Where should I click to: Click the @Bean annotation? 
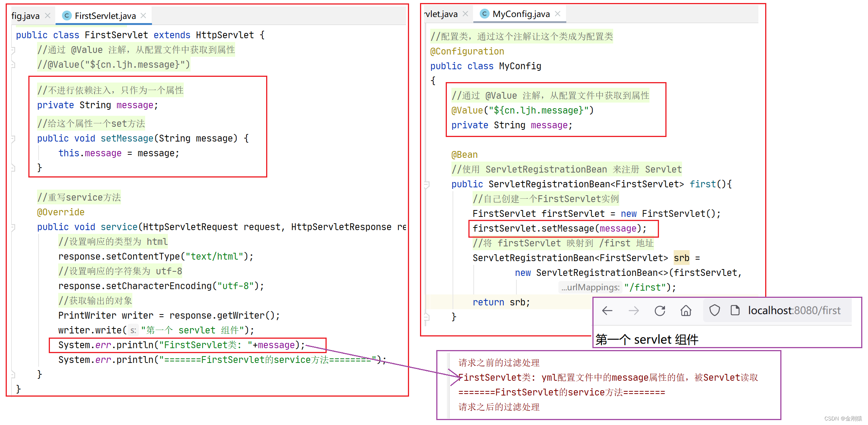coord(465,155)
